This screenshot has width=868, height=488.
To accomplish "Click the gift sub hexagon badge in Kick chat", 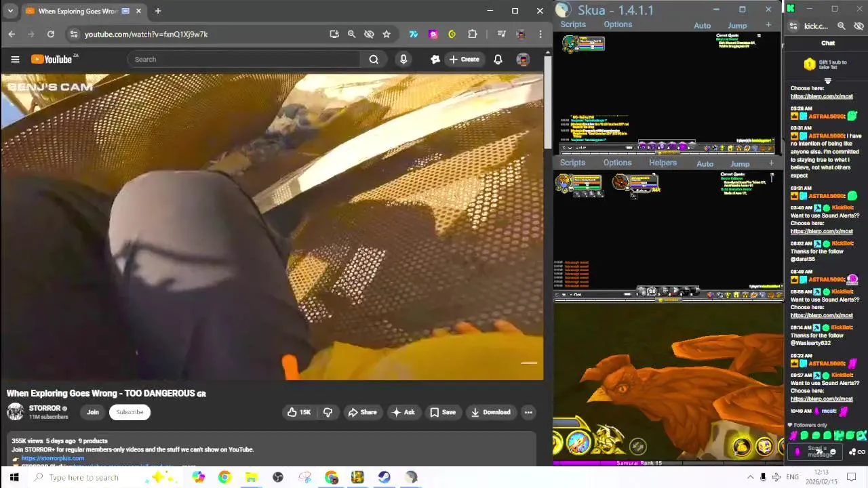I will click(810, 64).
